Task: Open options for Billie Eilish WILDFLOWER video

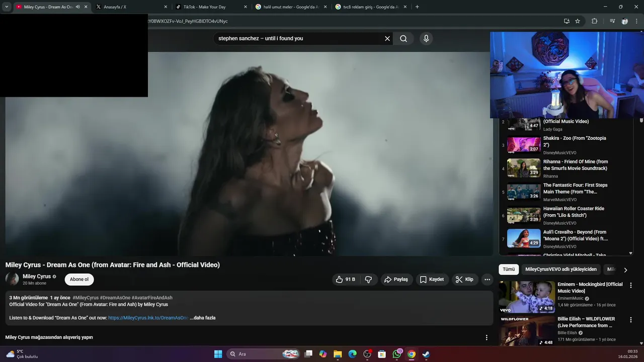Action: click(631, 320)
